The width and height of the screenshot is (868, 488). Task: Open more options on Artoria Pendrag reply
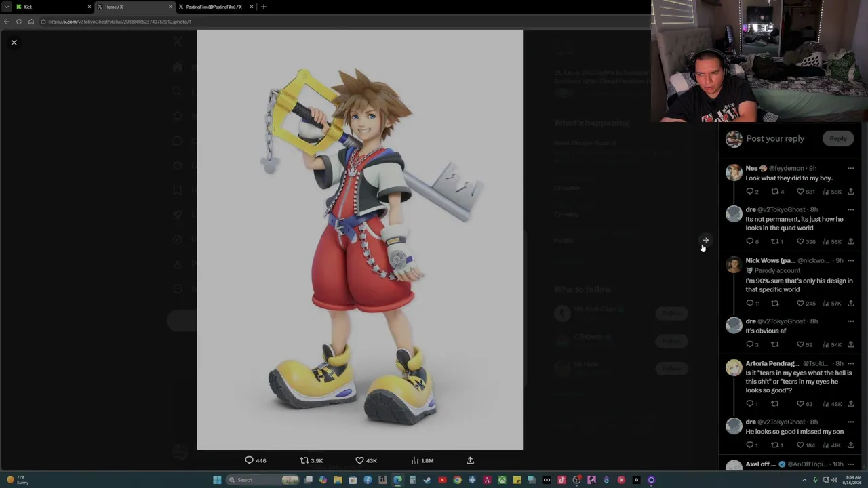[x=850, y=363]
